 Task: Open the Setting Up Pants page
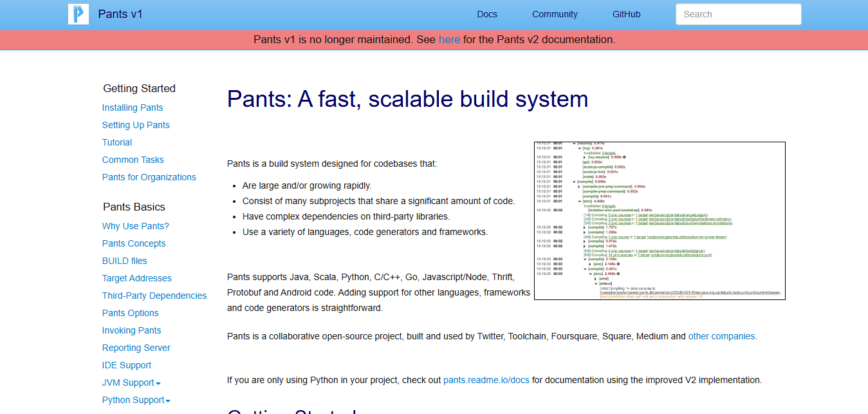click(136, 125)
